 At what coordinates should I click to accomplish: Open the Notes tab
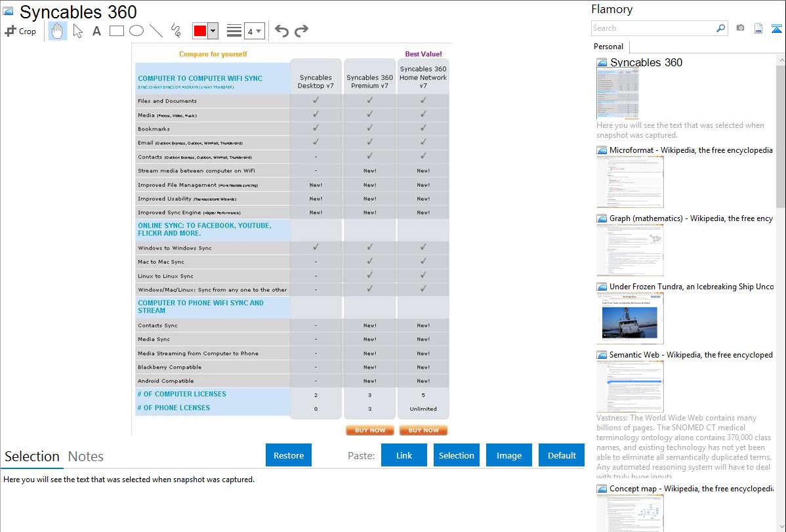[86, 457]
